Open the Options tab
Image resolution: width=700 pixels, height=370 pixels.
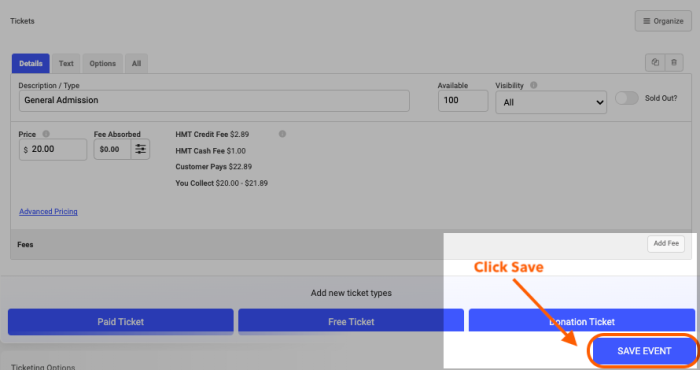pos(102,63)
